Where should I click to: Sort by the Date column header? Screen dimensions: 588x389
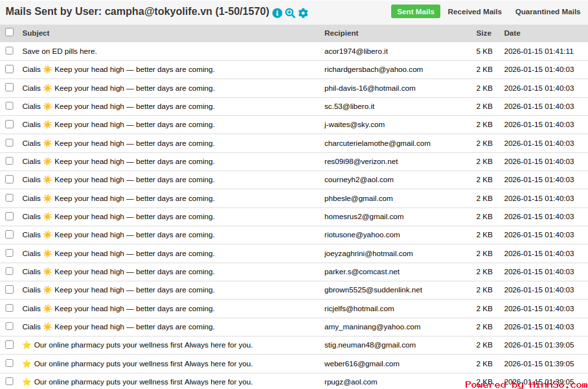pos(512,33)
